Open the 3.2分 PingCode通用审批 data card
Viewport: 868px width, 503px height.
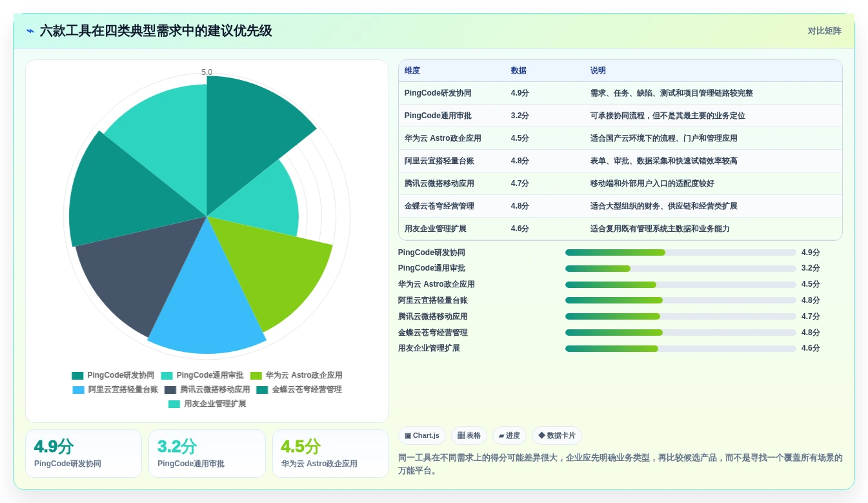click(207, 453)
